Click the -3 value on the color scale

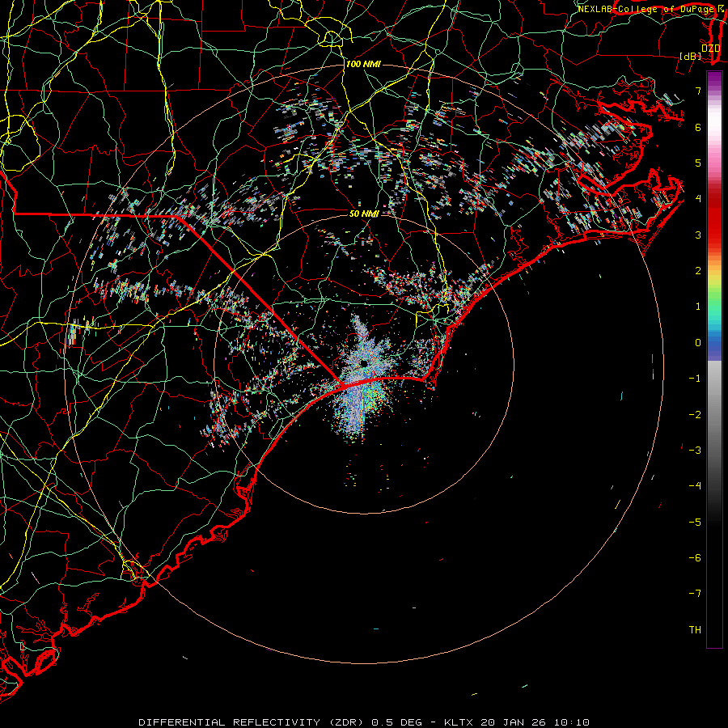click(x=695, y=450)
